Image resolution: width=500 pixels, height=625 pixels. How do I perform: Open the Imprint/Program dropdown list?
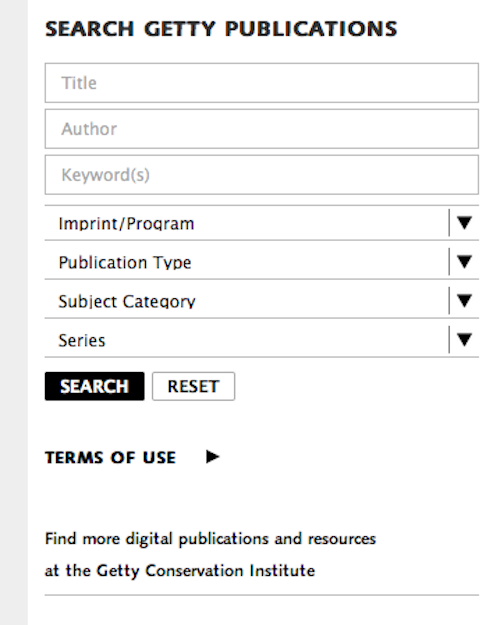click(262, 223)
